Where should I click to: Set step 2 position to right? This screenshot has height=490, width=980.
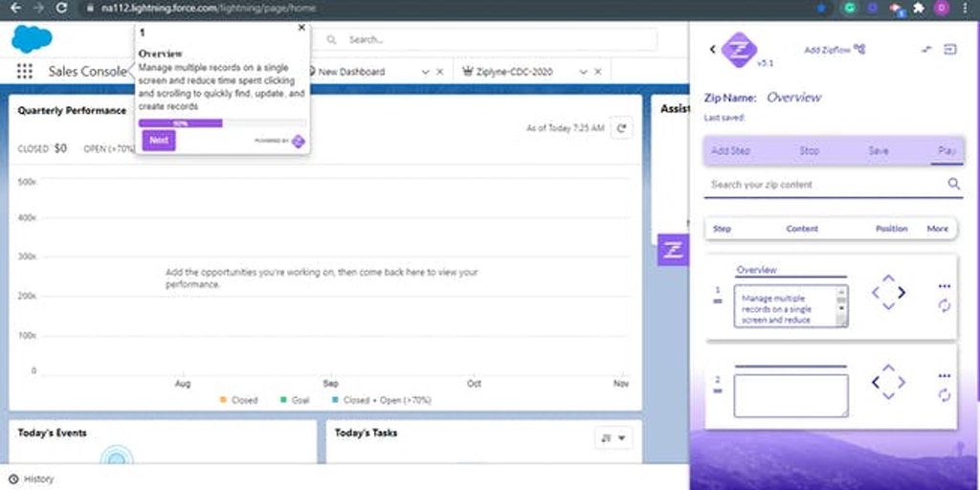902,382
